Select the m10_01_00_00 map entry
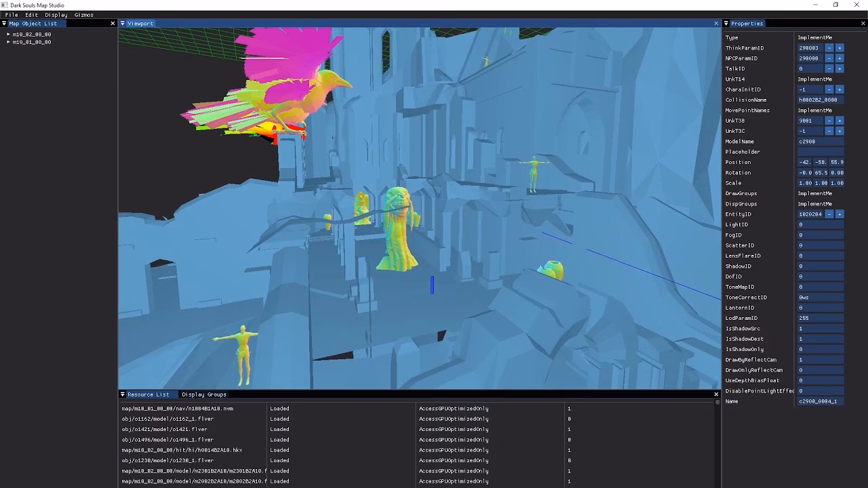The width and height of the screenshot is (868, 488). (32, 42)
